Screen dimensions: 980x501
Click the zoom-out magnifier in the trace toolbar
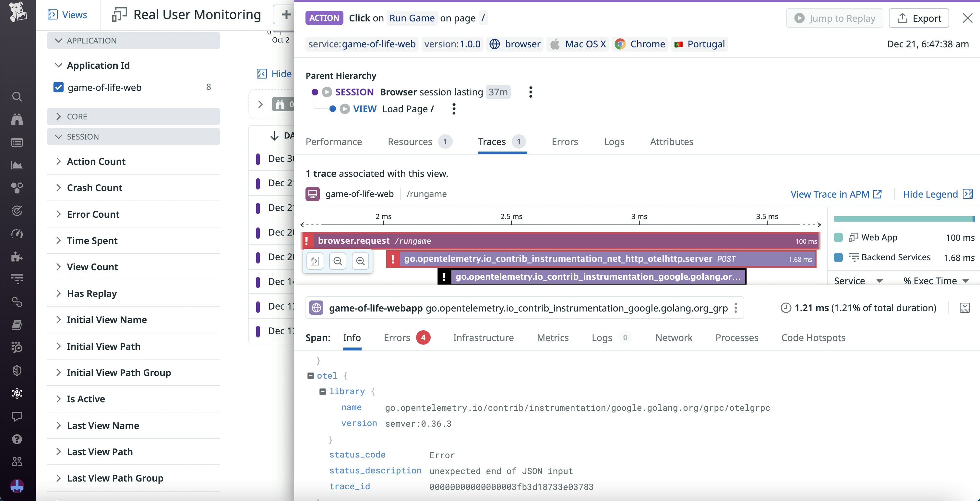pos(338,261)
